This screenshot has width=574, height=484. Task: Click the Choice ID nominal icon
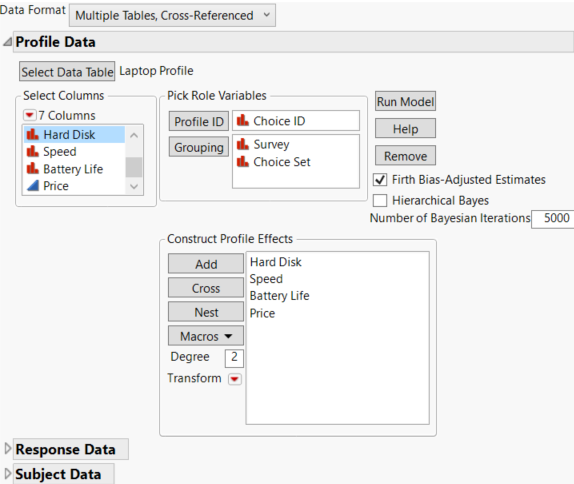tap(243, 120)
